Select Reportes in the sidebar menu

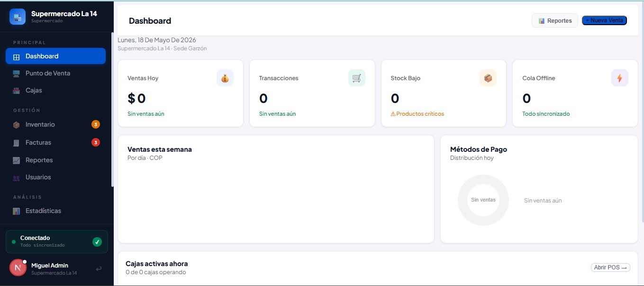[x=55, y=160]
